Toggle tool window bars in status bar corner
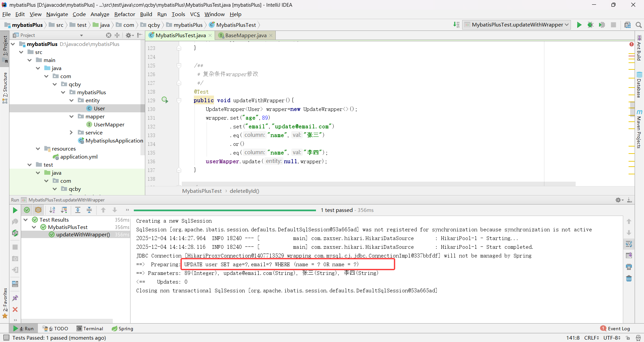This screenshot has width=644, height=342. [6, 338]
